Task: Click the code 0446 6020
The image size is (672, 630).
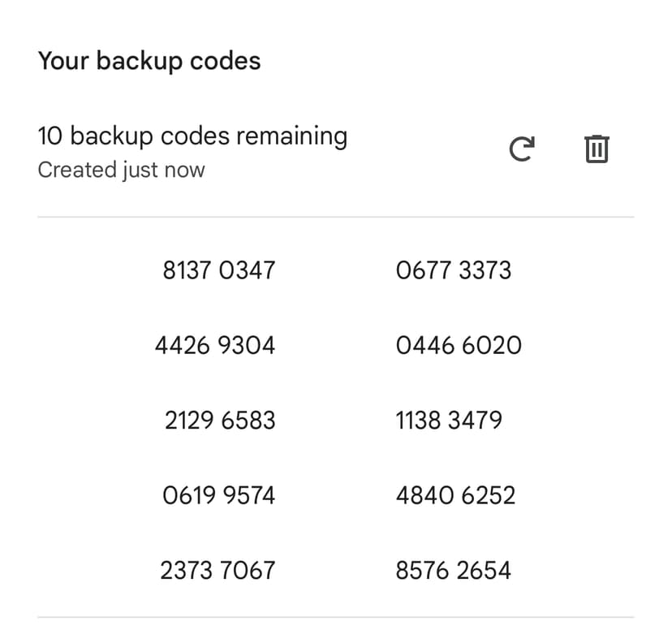Action: (459, 345)
